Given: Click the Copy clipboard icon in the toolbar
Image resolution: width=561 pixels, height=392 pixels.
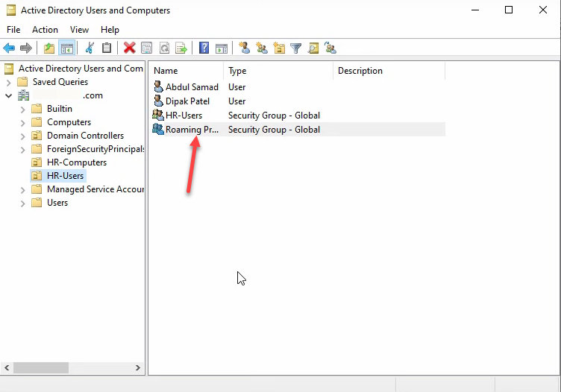Looking at the screenshot, I should point(107,48).
